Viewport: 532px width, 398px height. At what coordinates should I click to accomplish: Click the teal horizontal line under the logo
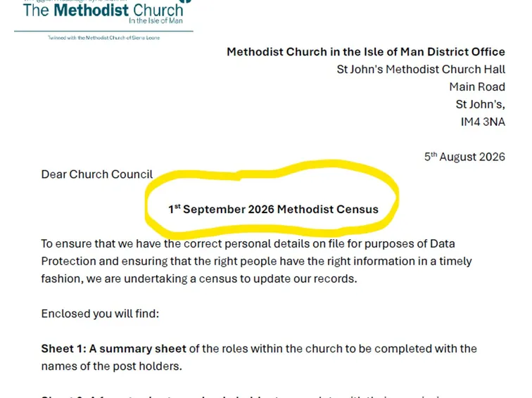click(x=103, y=31)
